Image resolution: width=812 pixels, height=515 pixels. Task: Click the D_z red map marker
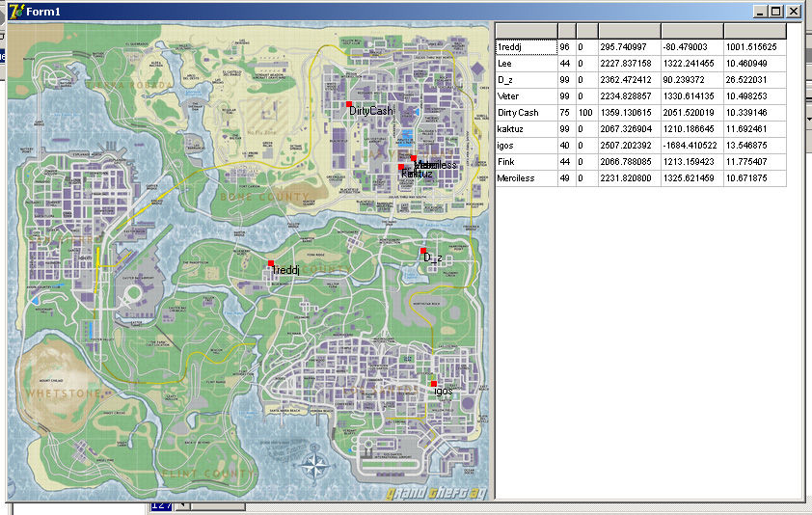point(423,251)
